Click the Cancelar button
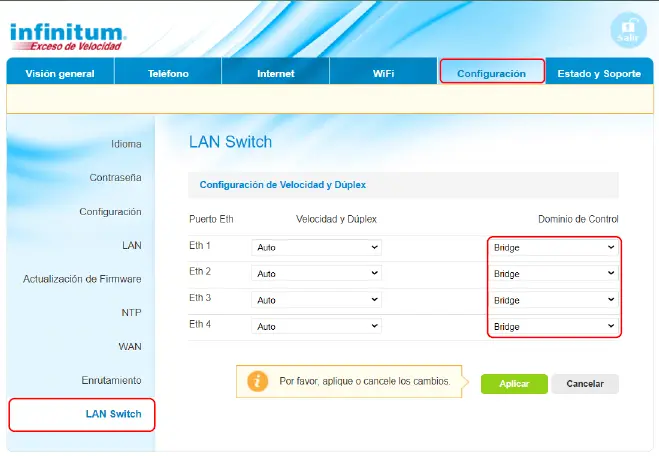 (x=585, y=384)
